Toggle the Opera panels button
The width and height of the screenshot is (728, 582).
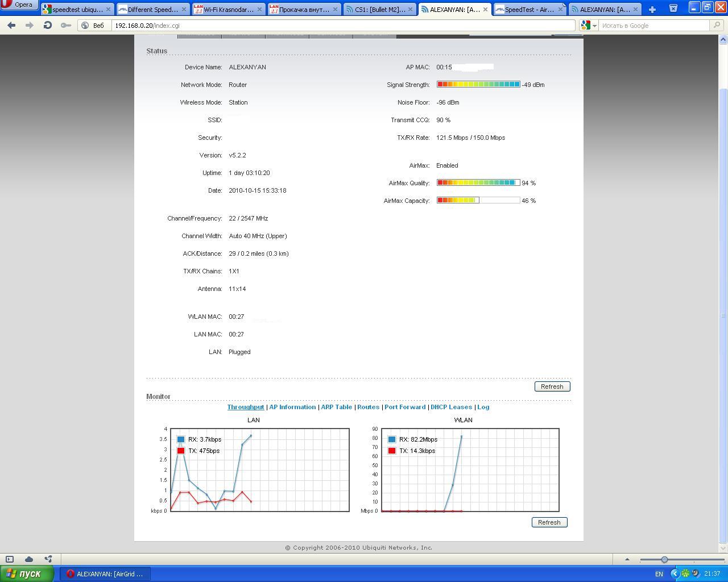(10, 559)
